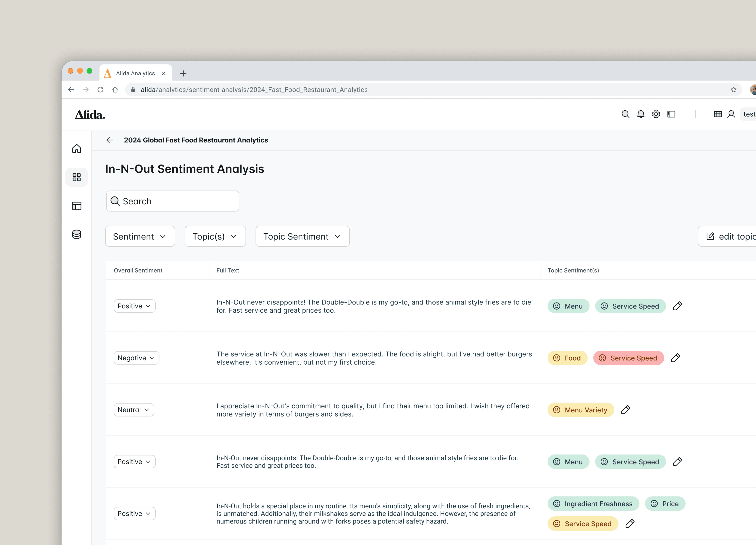Viewport: 756px width, 545px height.
Task: Close the Alida Analytics tab
Action: 164,73
